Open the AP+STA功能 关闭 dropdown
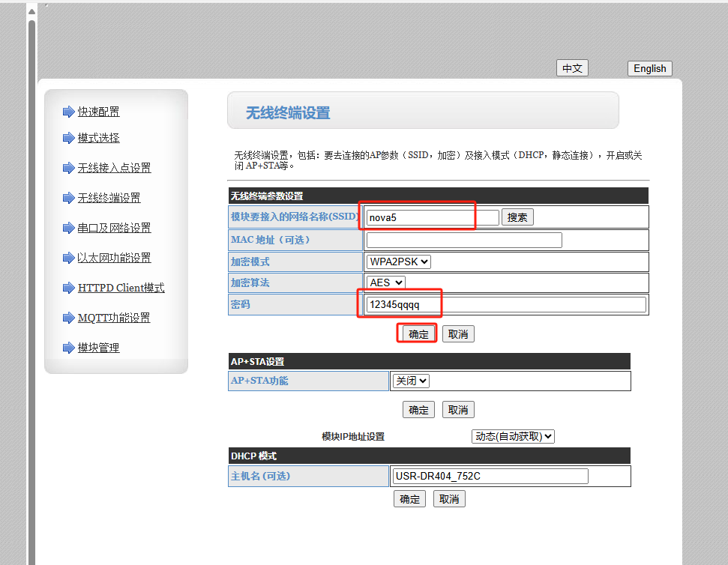The width and height of the screenshot is (728, 565). point(410,381)
